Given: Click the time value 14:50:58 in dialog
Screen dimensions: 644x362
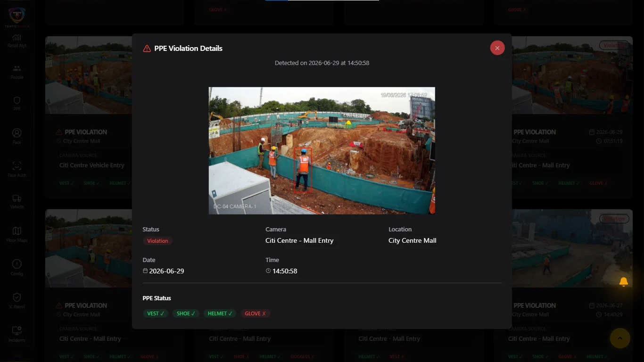Looking at the screenshot, I should (x=285, y=271).
